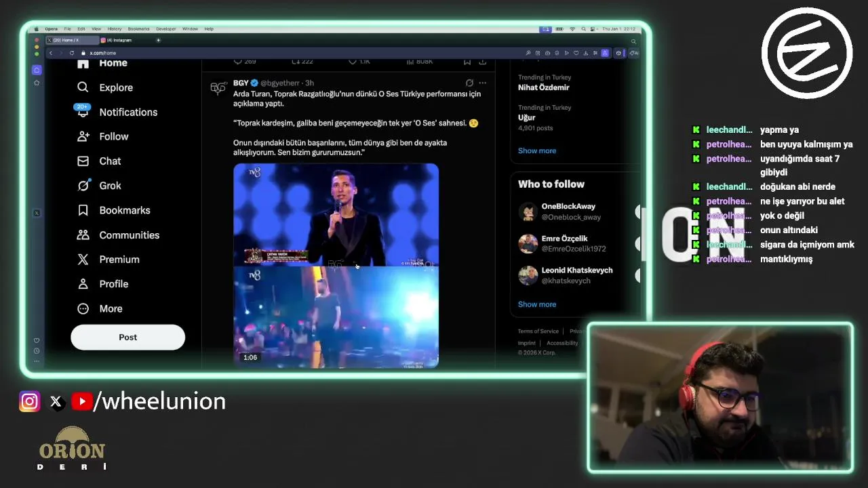The width and height of the screenshot is (868, 488).
Task: Click the Emre Özçelik avatar image
Action: [528, 243]
